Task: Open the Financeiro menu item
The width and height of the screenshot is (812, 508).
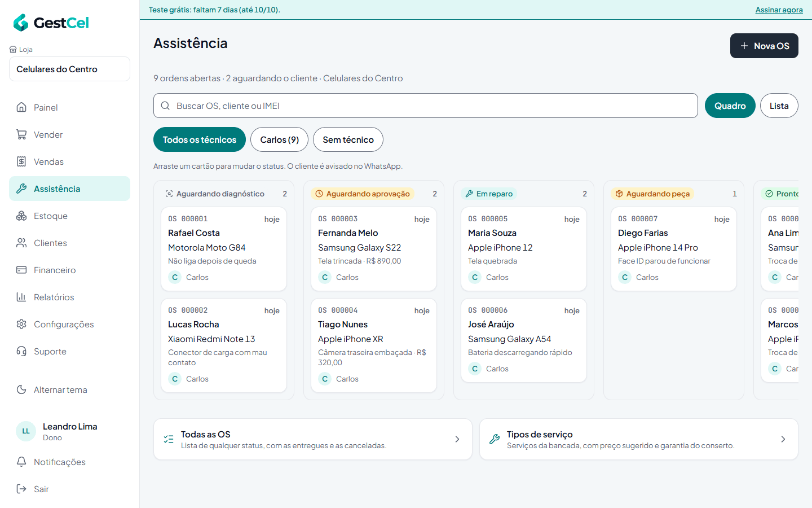Action: [x=69, y=270]
